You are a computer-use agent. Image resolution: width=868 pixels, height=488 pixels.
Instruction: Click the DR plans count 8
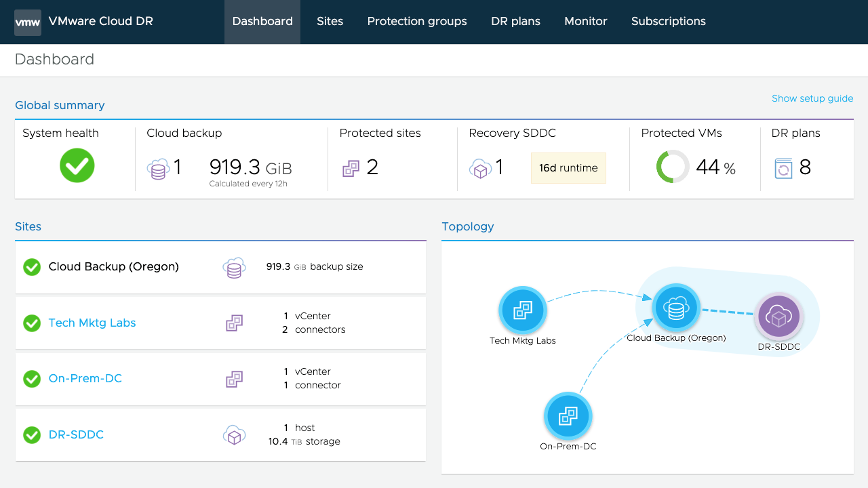pyautogui.click(x=805, y=167)
